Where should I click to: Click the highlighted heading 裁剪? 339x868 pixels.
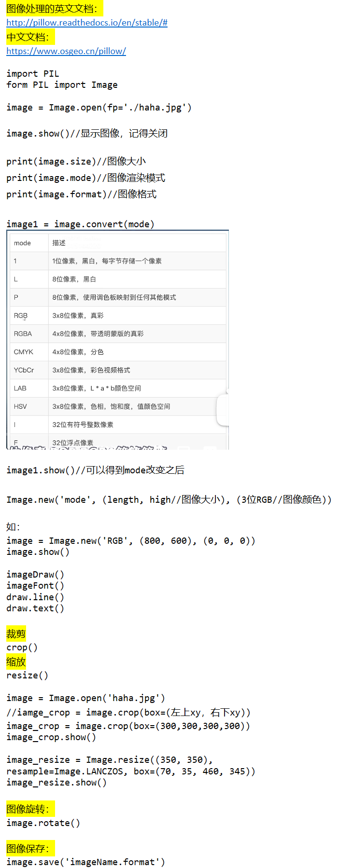point(16,634)
